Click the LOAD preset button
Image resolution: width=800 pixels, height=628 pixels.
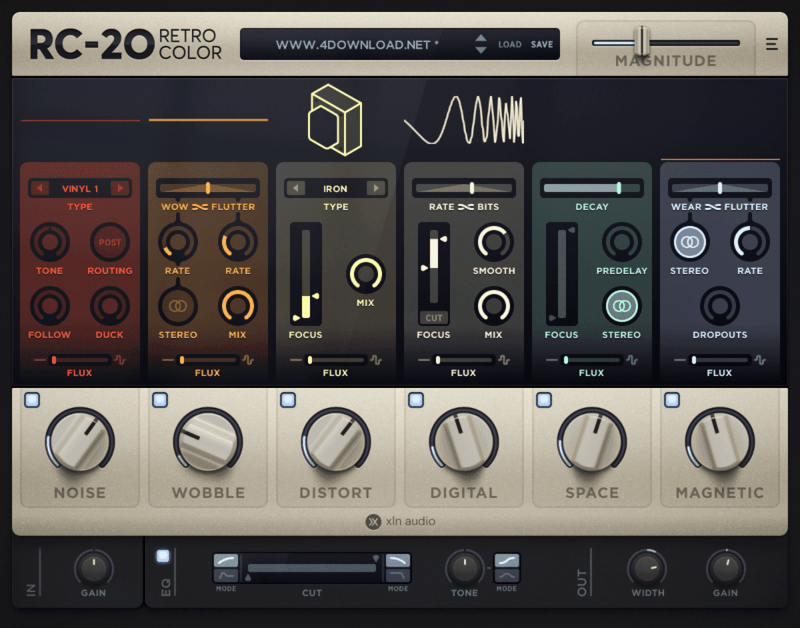[510, 45]
